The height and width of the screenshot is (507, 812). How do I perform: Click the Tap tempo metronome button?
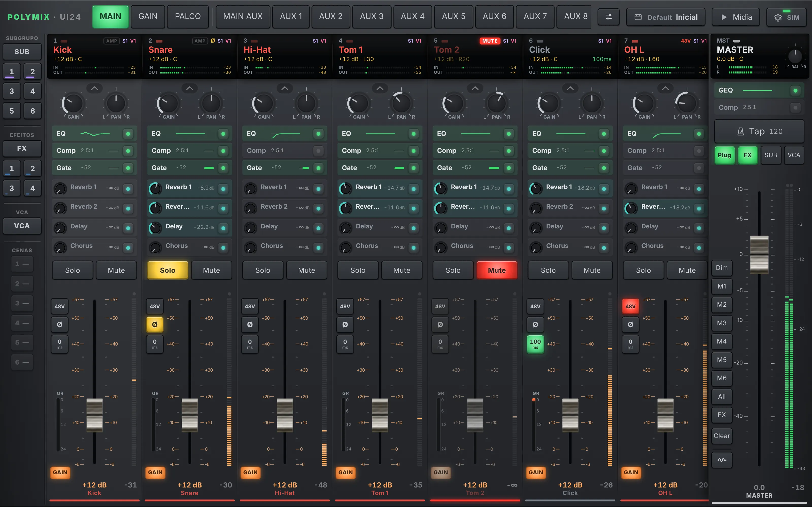click(x=759, y=131)
